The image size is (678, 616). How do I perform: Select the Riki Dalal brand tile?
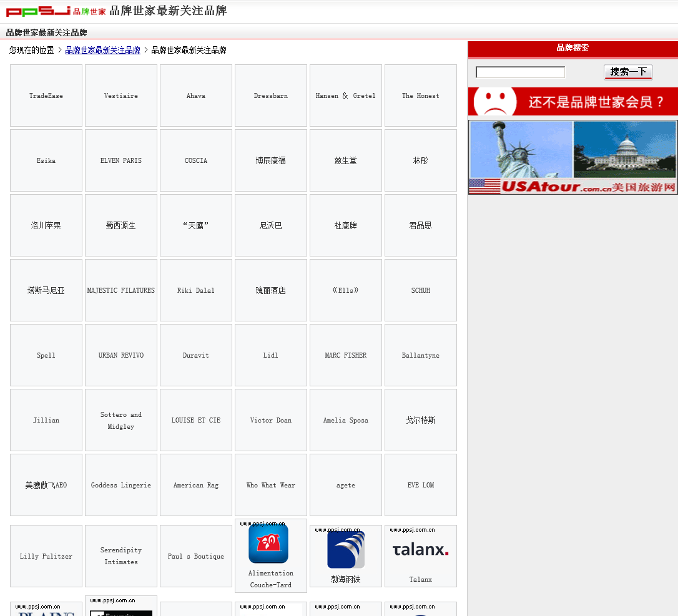click(196, 290)
